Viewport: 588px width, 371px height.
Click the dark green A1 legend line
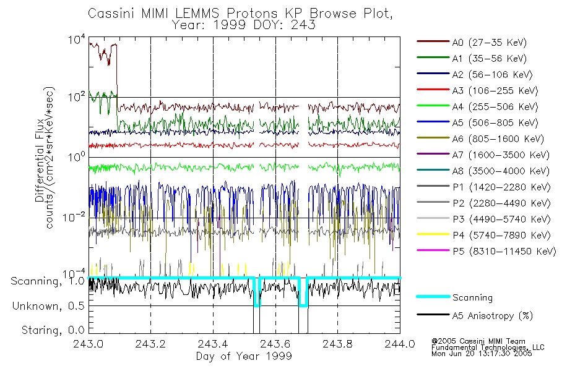coord(433,58)
